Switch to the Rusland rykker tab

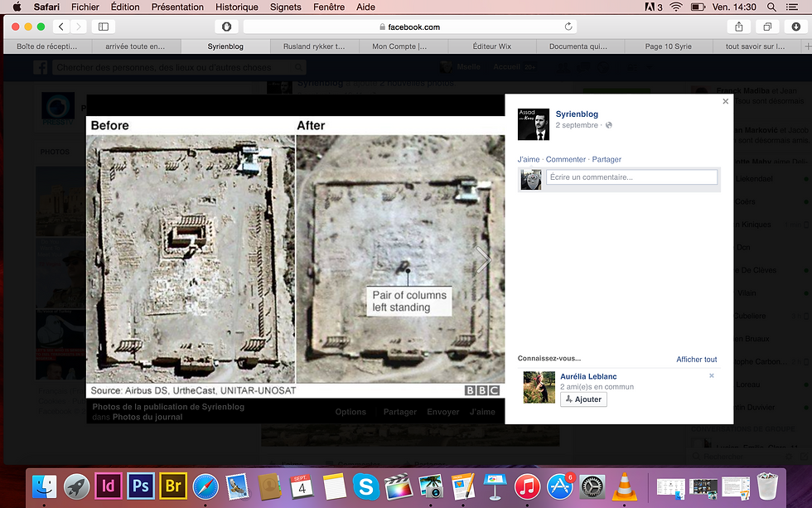(314, 46)
